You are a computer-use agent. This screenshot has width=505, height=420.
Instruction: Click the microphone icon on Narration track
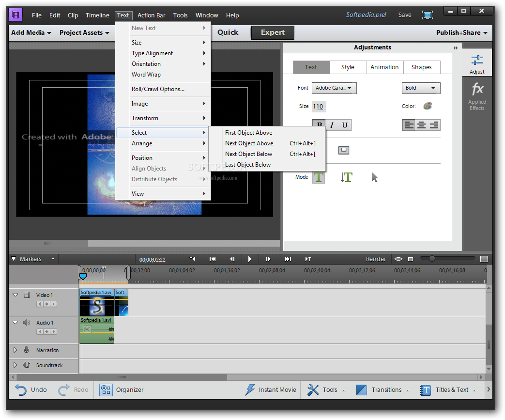click(x=27, y=350)
